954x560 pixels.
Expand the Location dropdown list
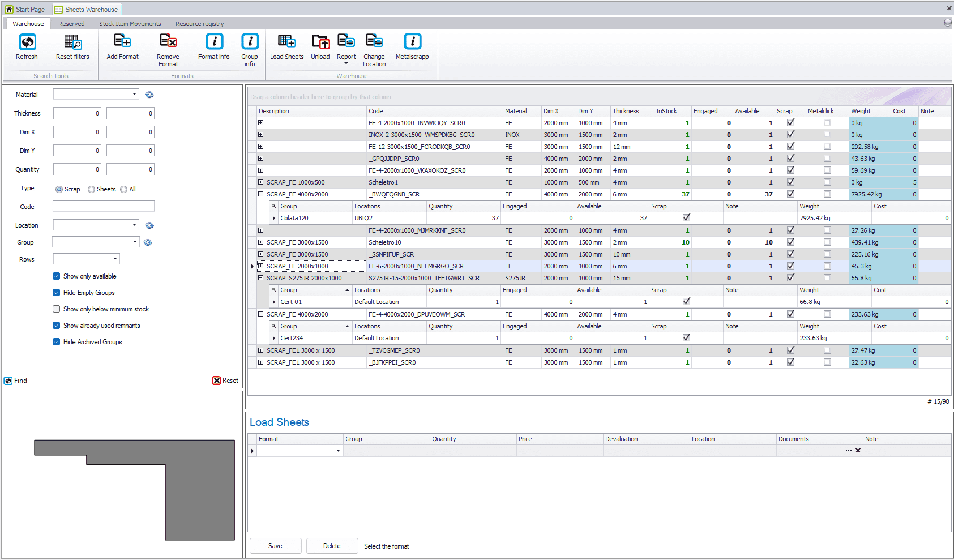tap(134, 225)
